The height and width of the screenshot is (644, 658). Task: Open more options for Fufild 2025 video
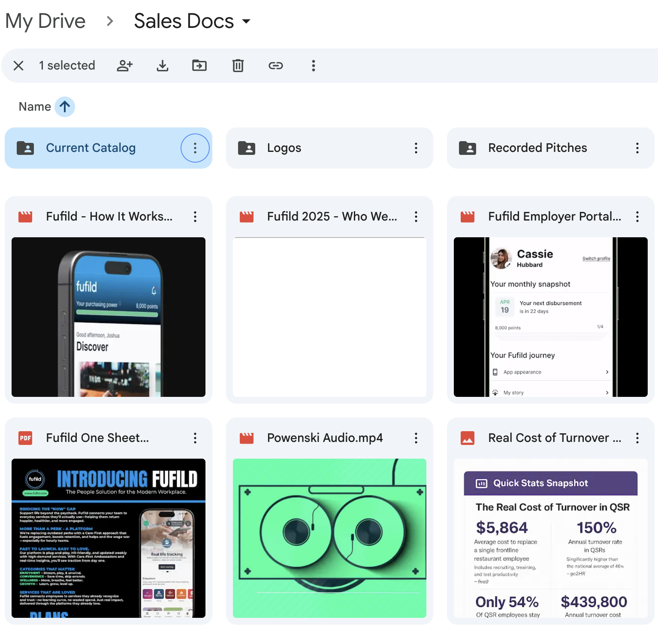pos(416,217)
